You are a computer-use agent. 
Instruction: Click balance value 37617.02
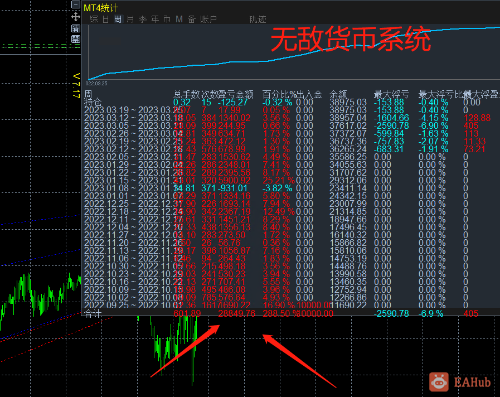point(348,126)
